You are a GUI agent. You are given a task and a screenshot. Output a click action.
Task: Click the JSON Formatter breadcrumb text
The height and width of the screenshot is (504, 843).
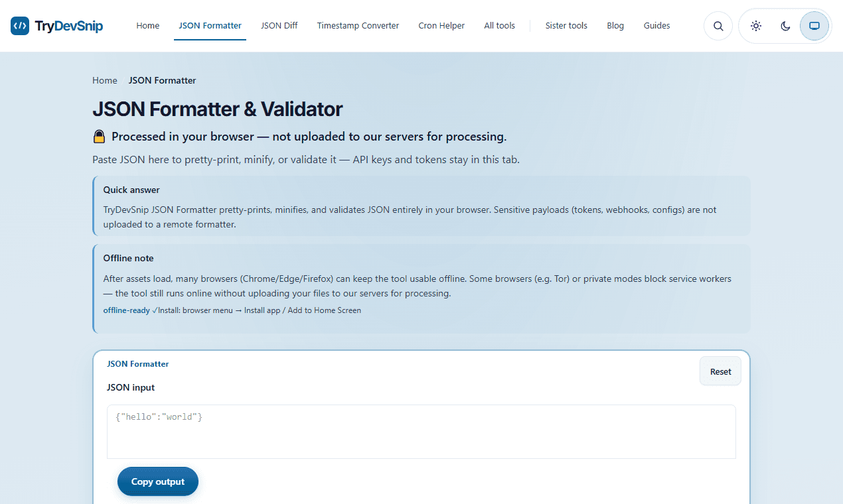click(x=163, y=80)
